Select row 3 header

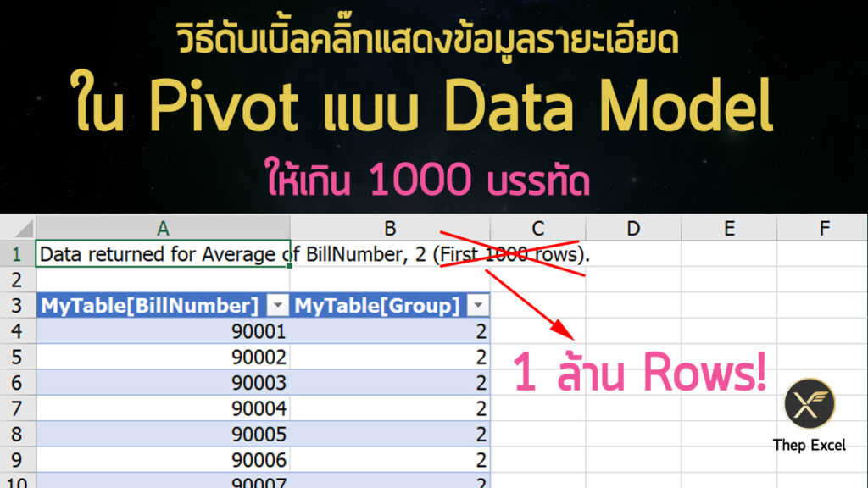pos(17,306)
